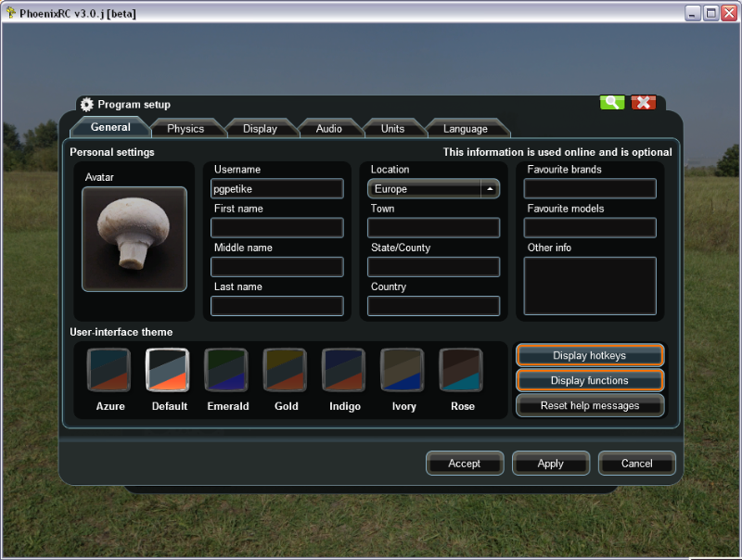Open the Language tab
This screenshot has height=560, width=742.
(x=465, y=129)
